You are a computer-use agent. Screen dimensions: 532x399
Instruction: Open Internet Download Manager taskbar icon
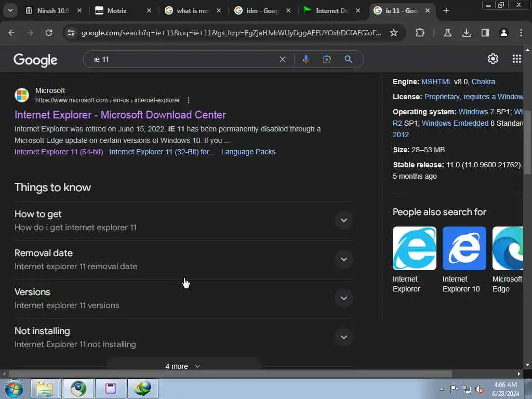142,389
